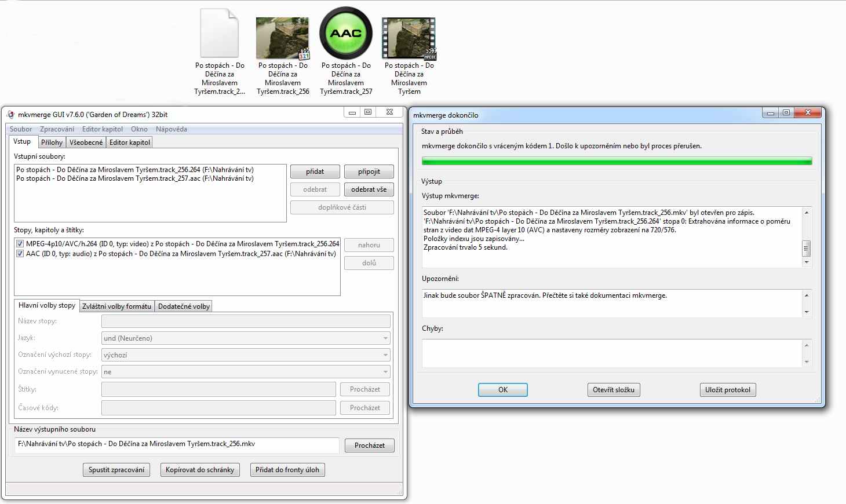Click Procházet next to Štítky field
The image size is (846, 504).
pyautogui.click(x=365, y=389)
